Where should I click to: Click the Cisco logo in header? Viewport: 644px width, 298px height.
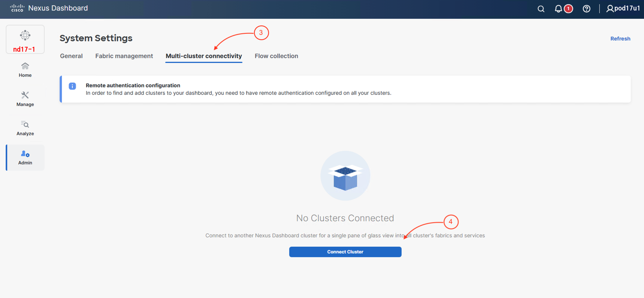pos(17,8)
